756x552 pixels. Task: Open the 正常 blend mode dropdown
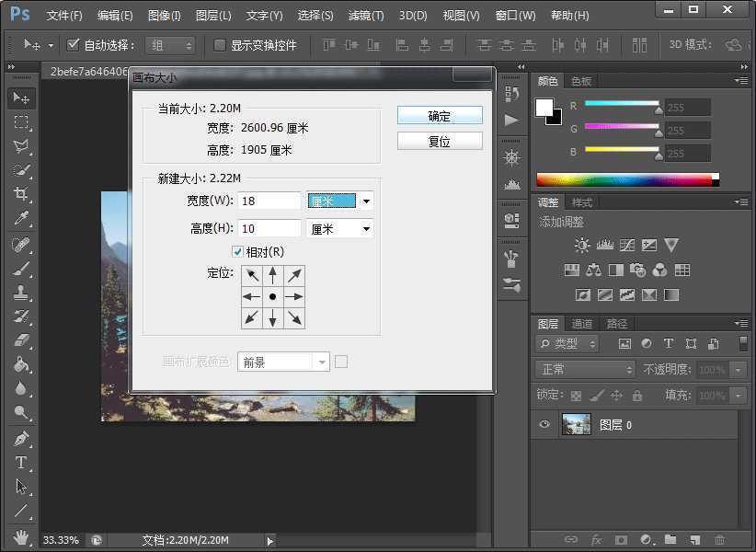pos(584,369)
